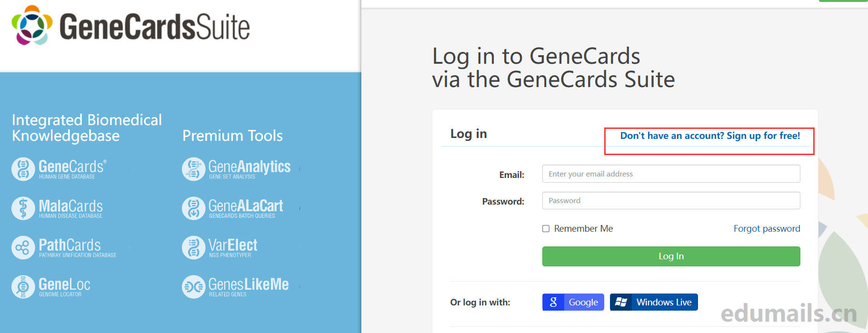868x333 pixels.
Task: Click the GeneLoc genome locator icon
Action: click(23, 287)
